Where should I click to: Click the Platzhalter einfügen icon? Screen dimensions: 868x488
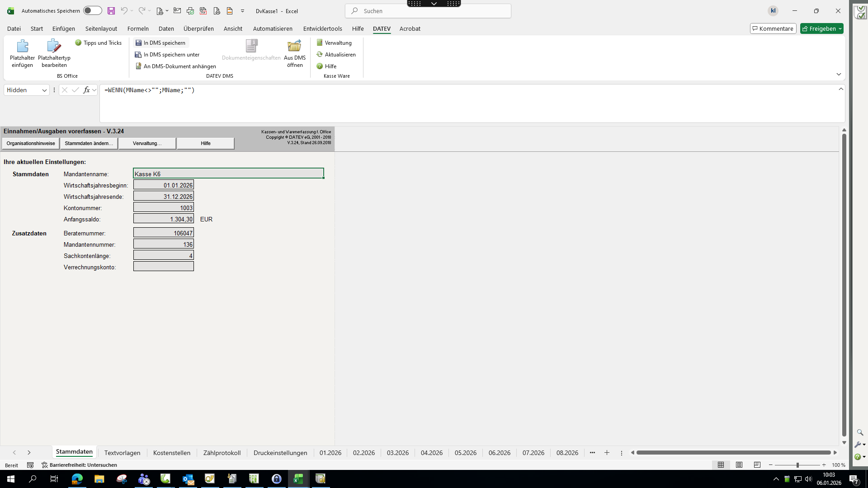point(22,47)
